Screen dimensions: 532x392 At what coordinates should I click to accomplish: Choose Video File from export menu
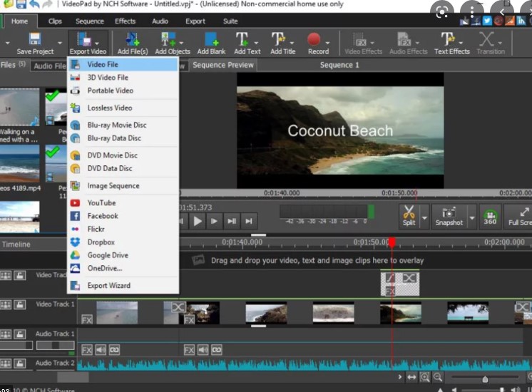123,64
